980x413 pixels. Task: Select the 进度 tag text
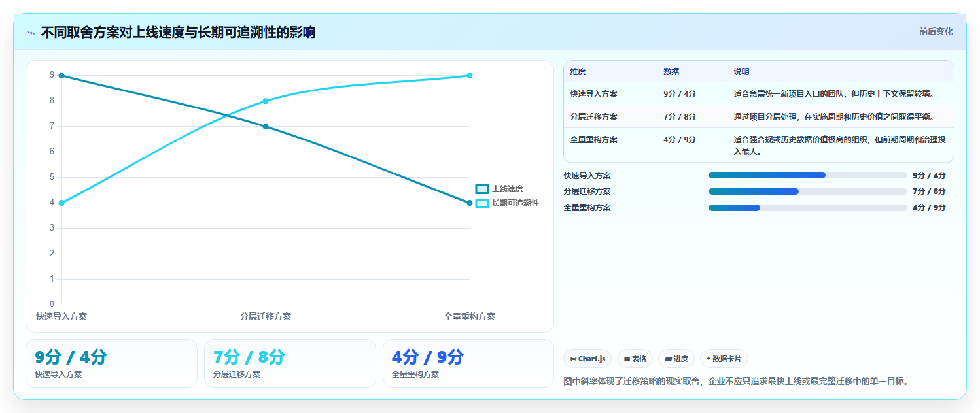pos(680,359)
